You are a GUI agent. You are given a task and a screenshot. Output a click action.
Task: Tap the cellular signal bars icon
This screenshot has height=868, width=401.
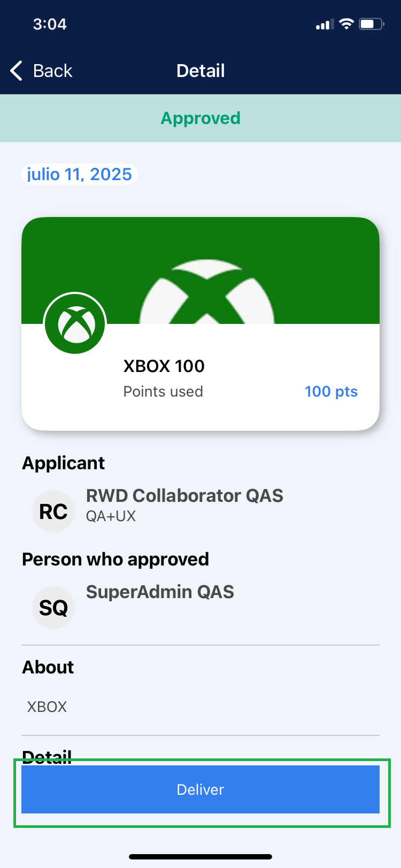tap(325, 24)
